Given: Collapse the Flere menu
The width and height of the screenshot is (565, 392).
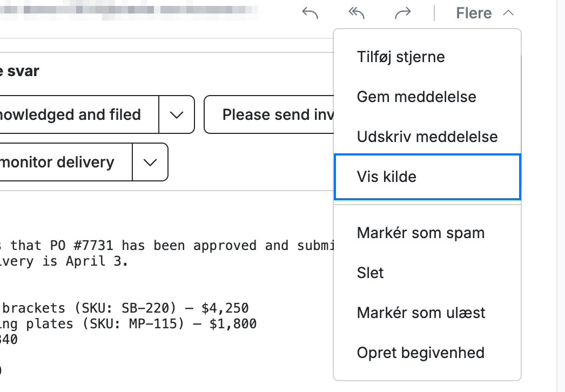Looking at the screenshot, I should (485, 13).
